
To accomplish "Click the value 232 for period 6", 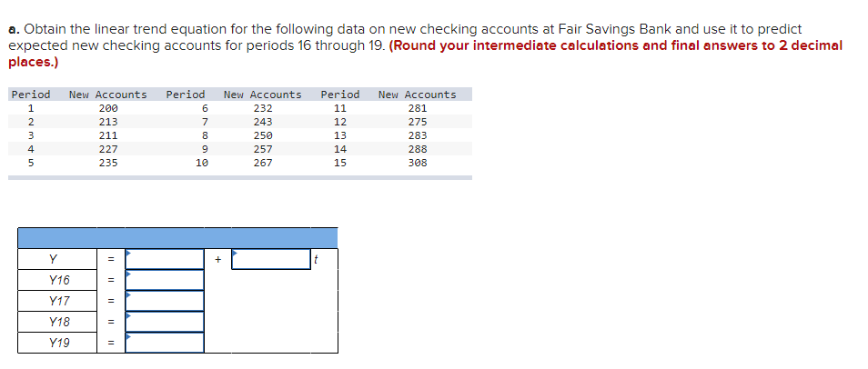I will [x=262, y=108].
